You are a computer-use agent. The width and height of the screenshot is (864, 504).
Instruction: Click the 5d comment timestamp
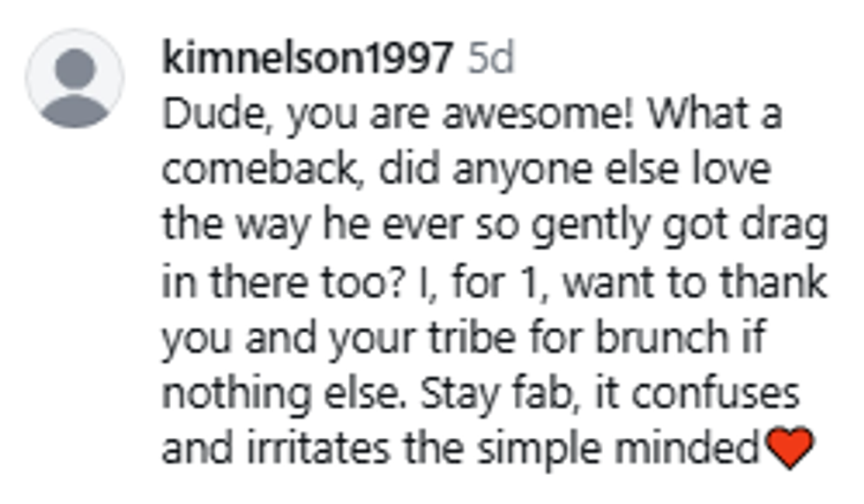click(x=489, y=59)
